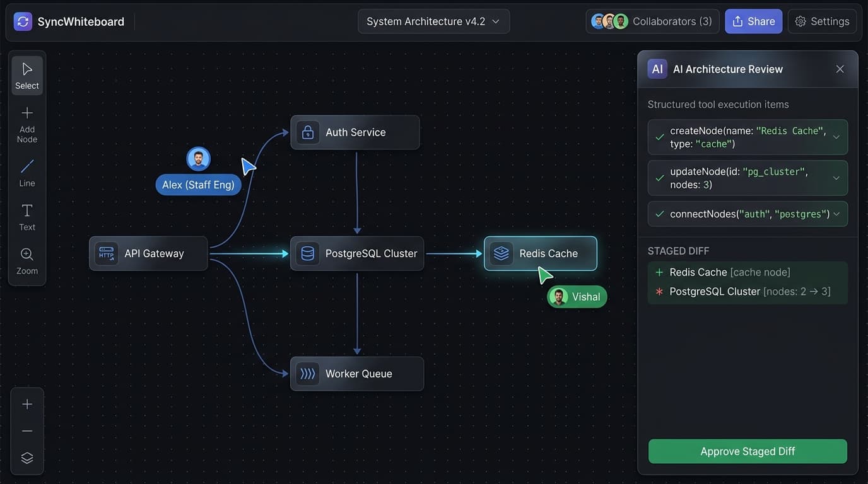Approve the staged diff

748,451
